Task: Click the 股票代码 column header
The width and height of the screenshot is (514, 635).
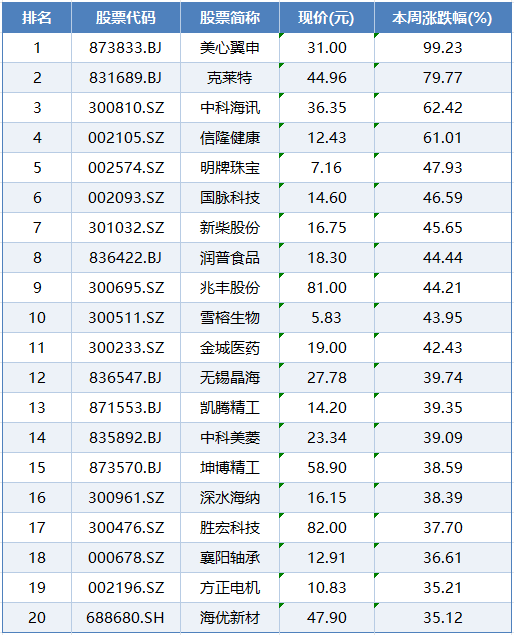Action: click(126, 17)
